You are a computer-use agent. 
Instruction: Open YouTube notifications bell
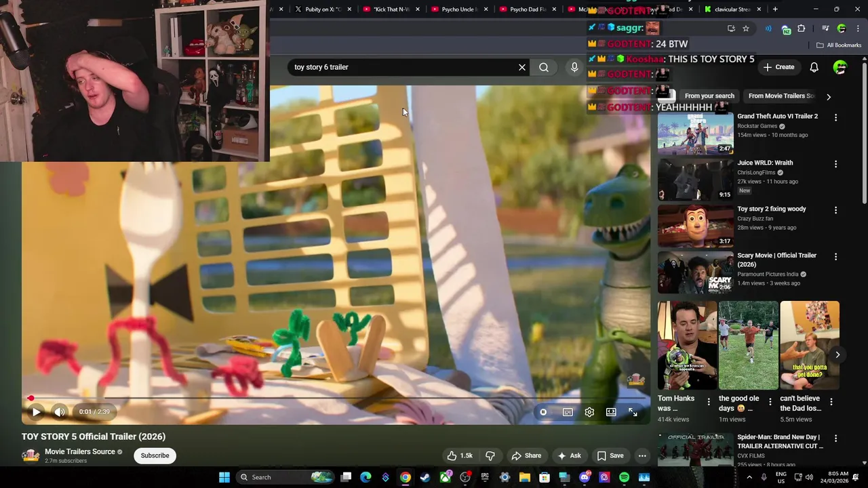click(x=814, y=67)
